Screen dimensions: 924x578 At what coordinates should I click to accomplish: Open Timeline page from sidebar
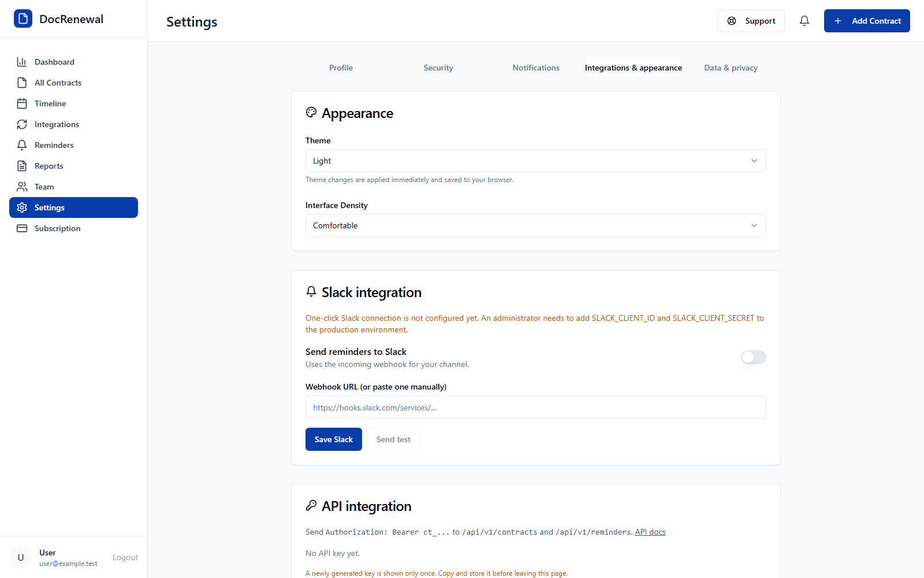tap(73, 103)
